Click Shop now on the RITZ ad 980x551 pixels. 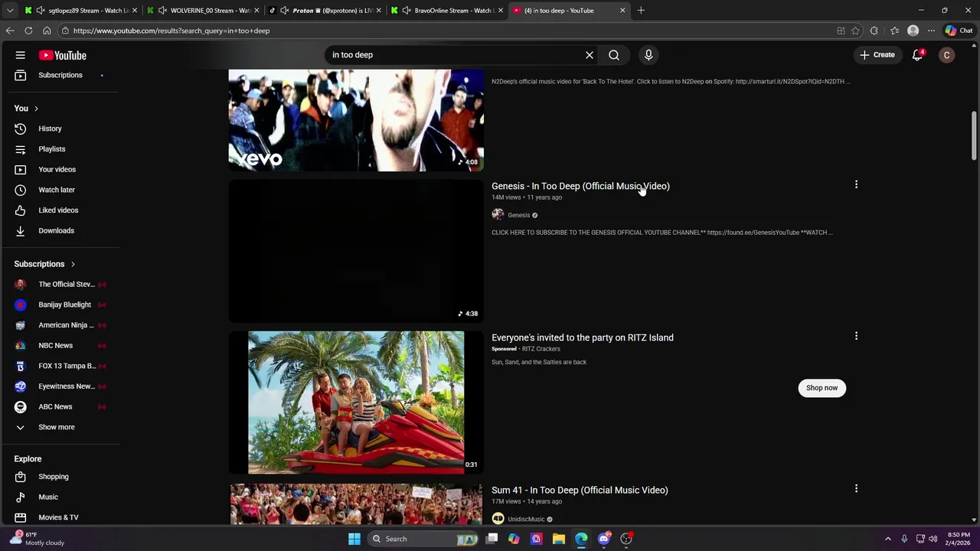click(822, 388)
